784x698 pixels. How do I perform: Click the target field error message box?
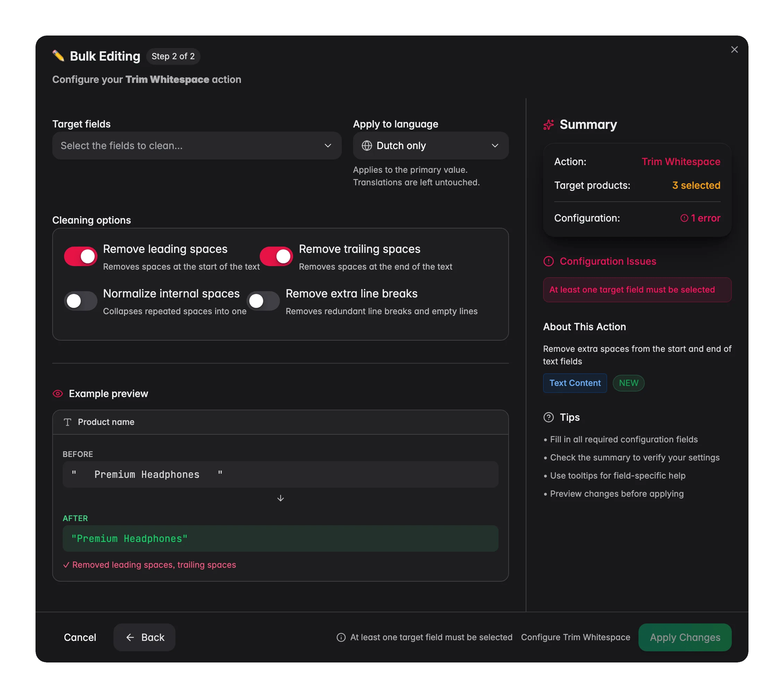pyautogui.click(x=637, y=290)
